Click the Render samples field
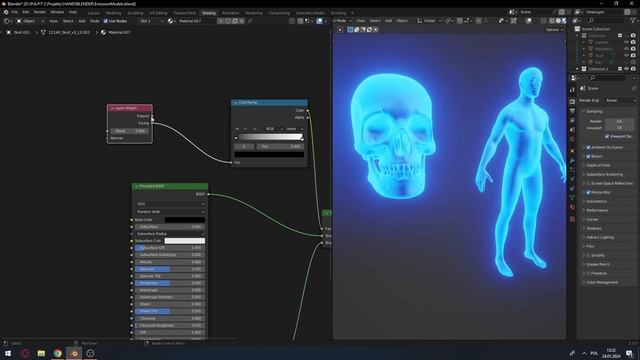This screenshot has height=360, width=640. tap(619, 121)
